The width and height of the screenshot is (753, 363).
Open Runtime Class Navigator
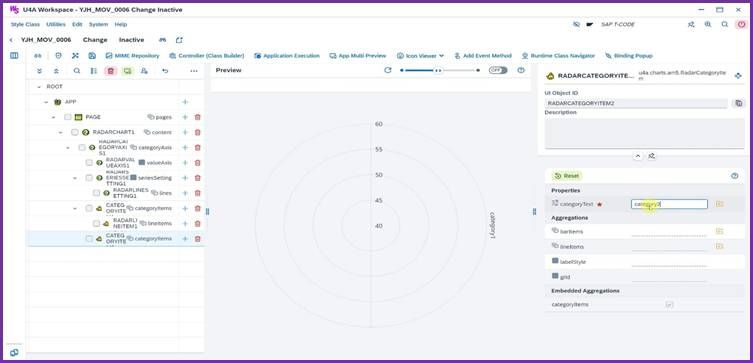coord(559,56)
